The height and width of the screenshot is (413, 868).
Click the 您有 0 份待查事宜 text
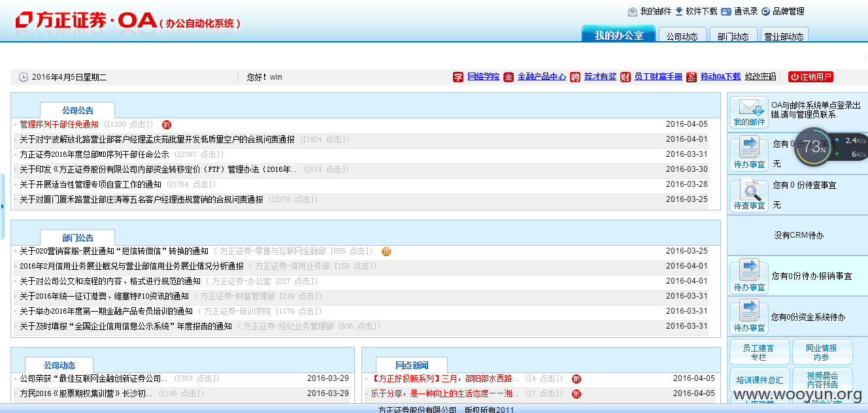pyautogui.click(x=804, y=186)
